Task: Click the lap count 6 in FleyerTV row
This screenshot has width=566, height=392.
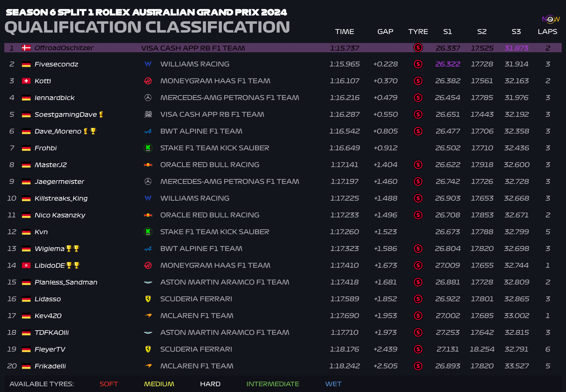Action: (x=547, y=349)
